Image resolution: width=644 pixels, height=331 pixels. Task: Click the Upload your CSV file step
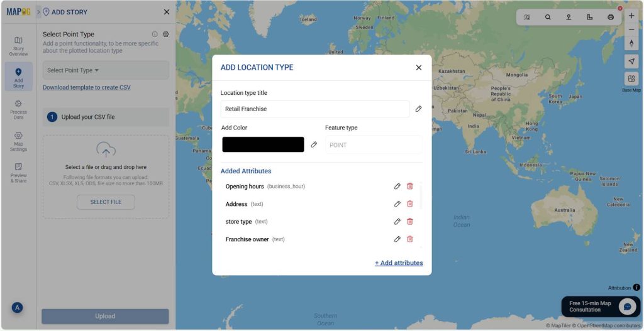(x=106, y=117)
